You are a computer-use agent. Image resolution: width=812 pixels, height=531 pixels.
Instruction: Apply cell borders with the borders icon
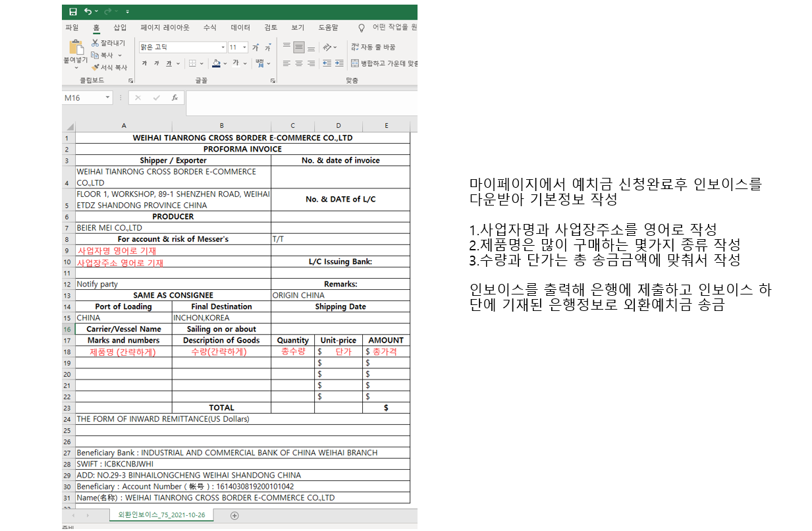pos(192,63)
